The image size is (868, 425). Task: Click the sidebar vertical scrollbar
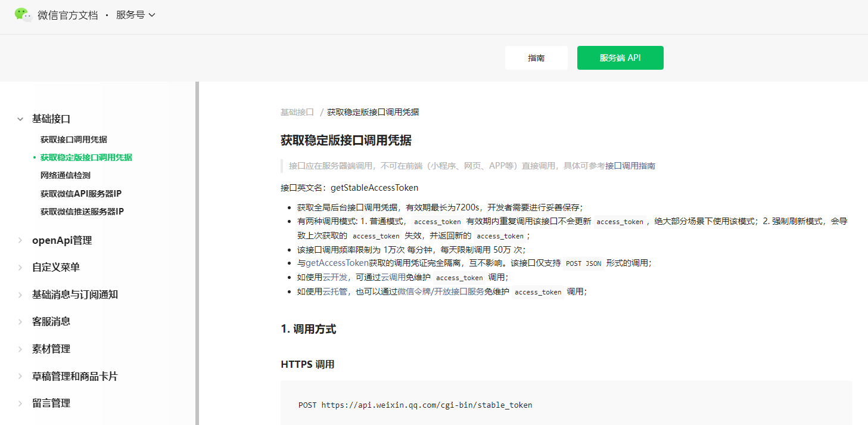pyautogui.click(x=197, y=253)
